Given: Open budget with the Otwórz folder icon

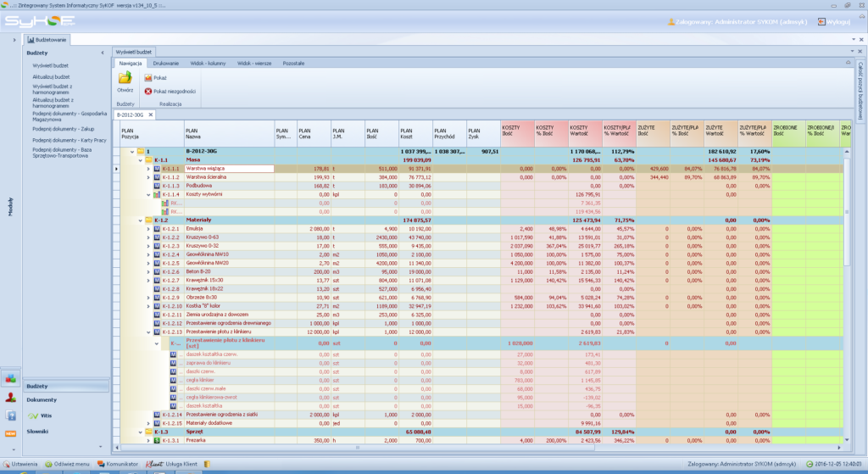Looking at the screenshot, I should (x=125, y=78).
